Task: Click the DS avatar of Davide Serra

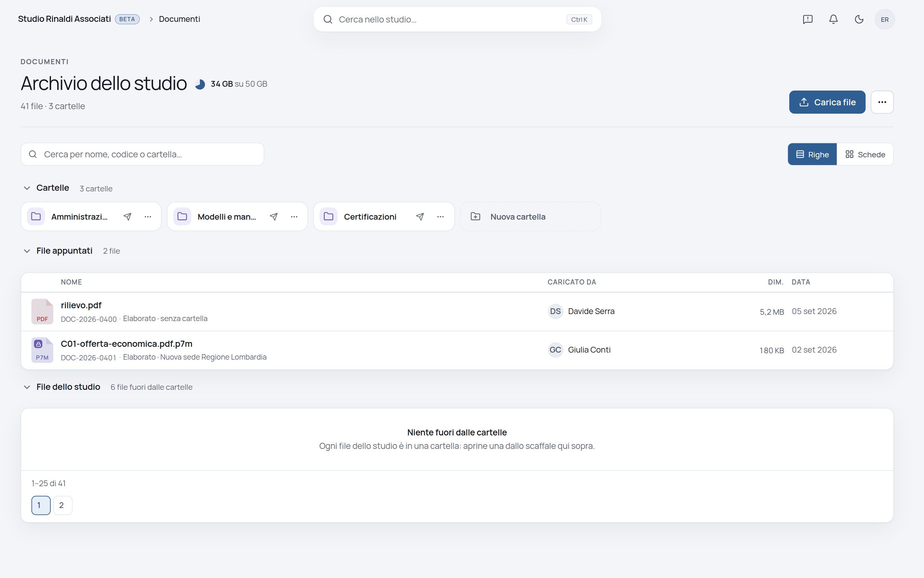Action: (555, 311)
